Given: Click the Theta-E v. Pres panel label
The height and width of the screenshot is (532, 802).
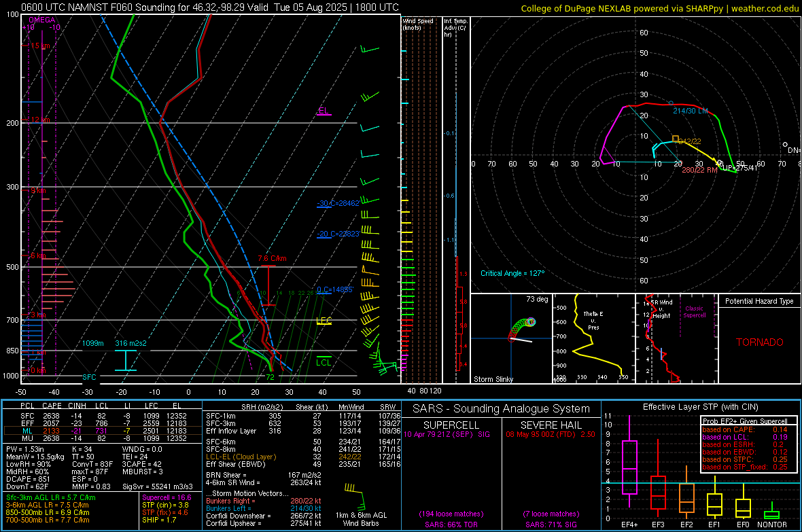Looking at the screenshot, I should pos(593,320).
